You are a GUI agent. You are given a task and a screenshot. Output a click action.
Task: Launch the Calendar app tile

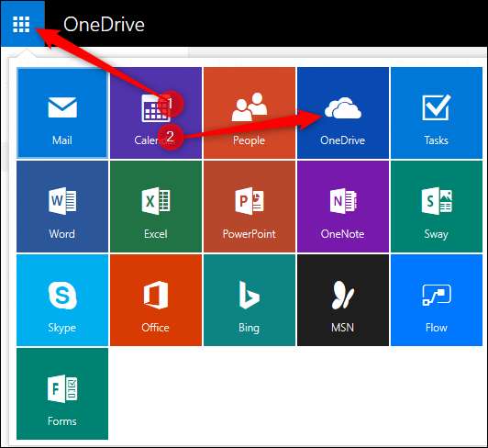[156, 113]
